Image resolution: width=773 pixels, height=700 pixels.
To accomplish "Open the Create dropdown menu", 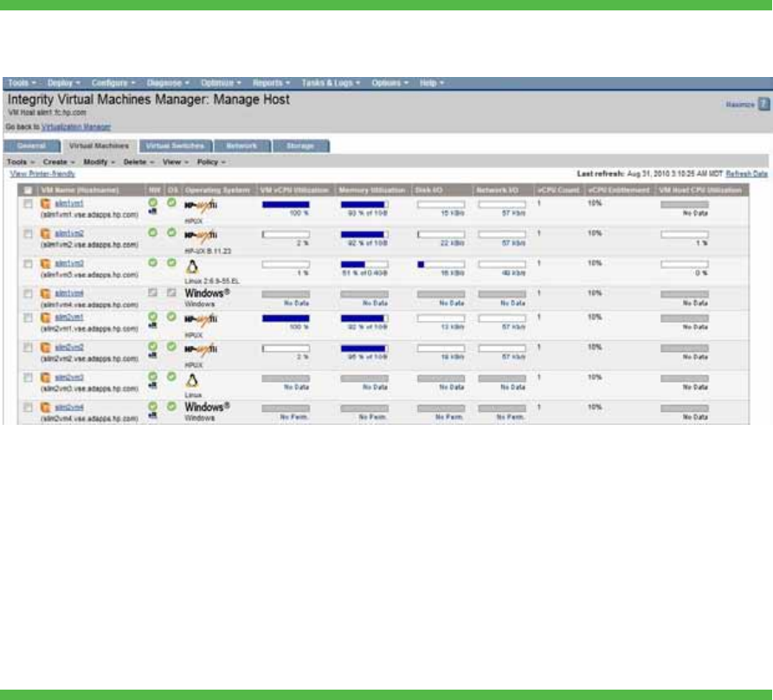I will [x=59, y=162].
